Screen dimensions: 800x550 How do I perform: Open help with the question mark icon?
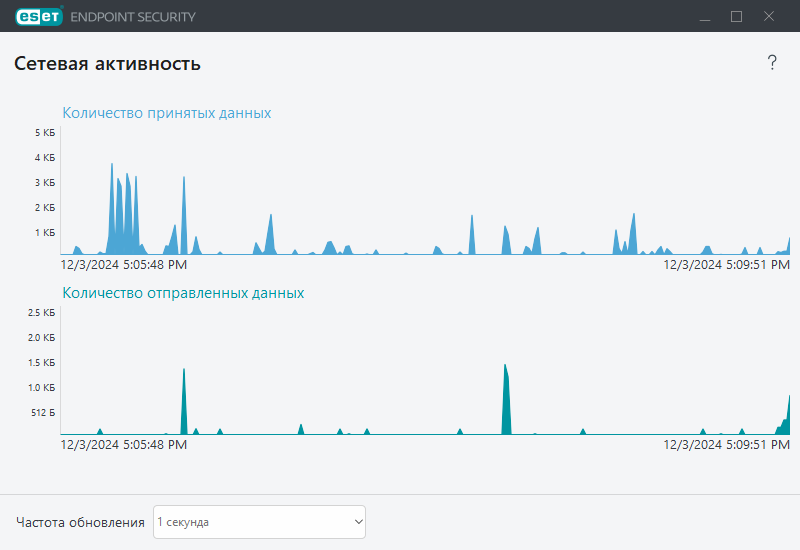(772, 63)
